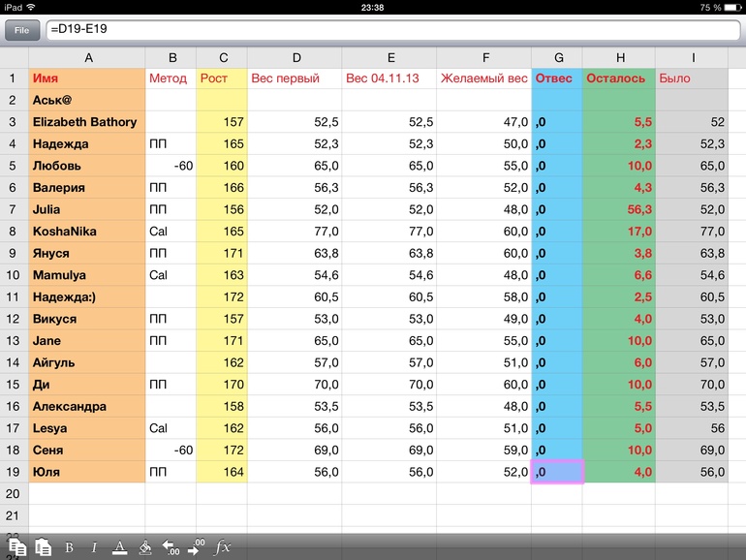Open the text color tool
The width and height of the screenshot is (746, 560).
tap(119, 547)
